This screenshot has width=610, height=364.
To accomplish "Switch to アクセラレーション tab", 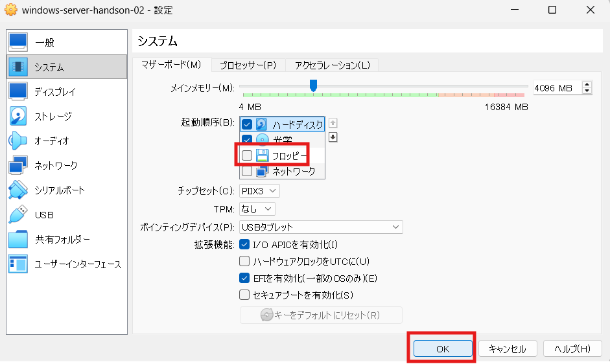I will [332, 65].
